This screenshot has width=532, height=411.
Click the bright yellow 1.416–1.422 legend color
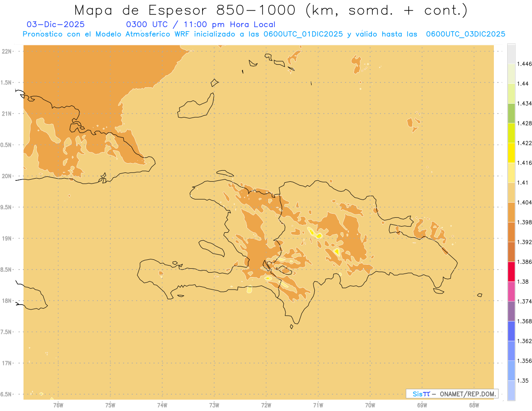(511, 153)
